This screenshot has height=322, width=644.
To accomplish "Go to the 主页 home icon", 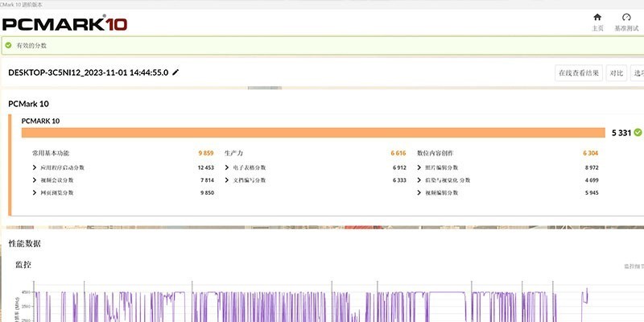I will coord(597,17).
